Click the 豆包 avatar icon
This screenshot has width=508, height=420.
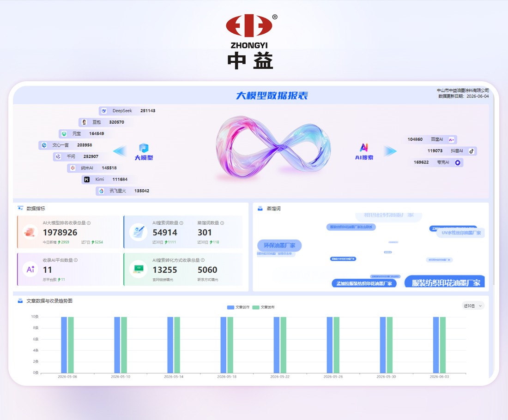click(x=84, y=122)
